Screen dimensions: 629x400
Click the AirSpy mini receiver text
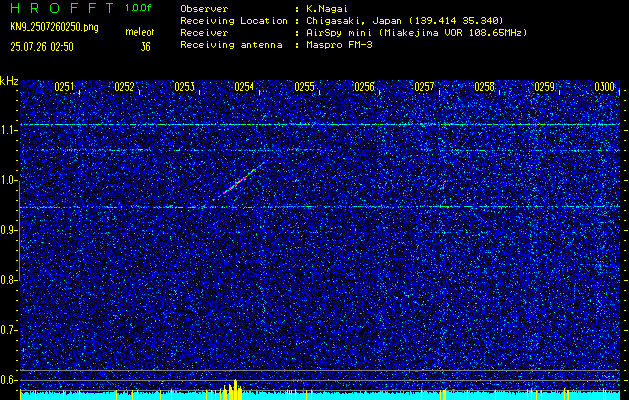[417, 33]
